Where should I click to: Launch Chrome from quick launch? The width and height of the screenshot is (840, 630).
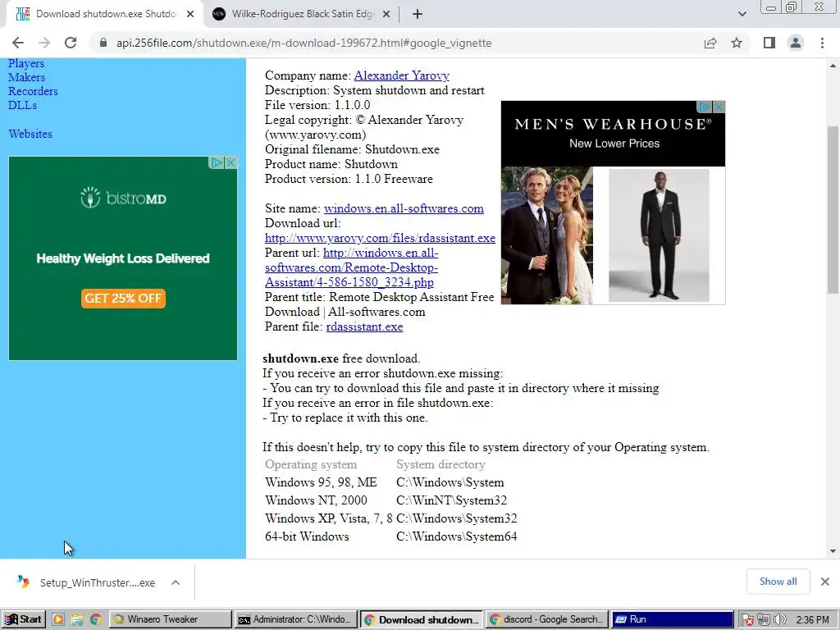[96, 620]
